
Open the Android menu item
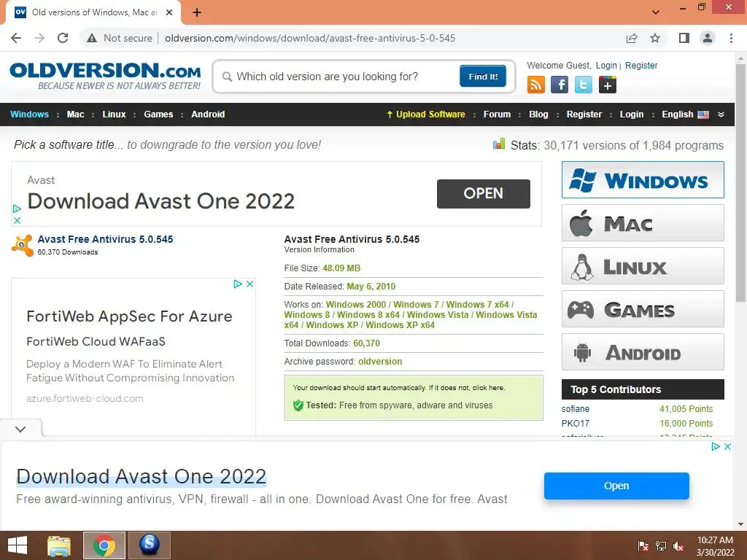tap(208, 114)
